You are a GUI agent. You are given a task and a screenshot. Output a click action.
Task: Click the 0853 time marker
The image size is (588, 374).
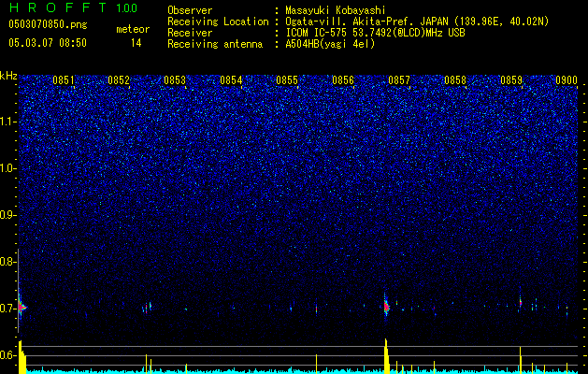tap(175, 80)
